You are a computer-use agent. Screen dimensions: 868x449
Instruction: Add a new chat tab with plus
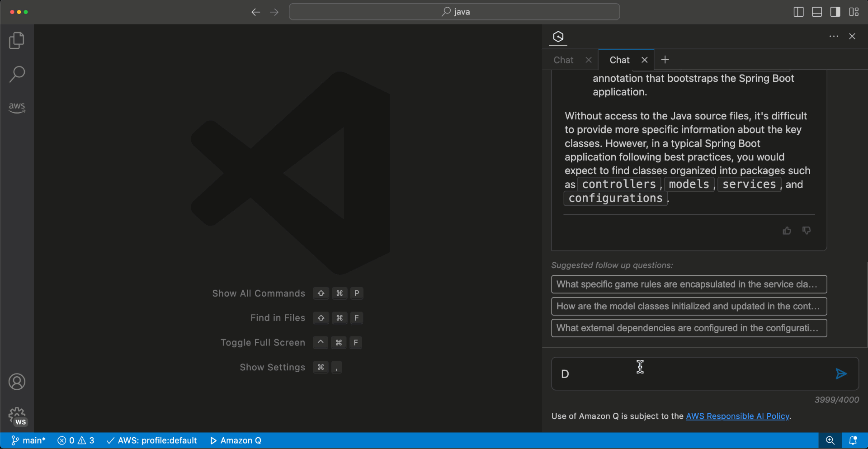pyautogui.click(x=665, y=60)
